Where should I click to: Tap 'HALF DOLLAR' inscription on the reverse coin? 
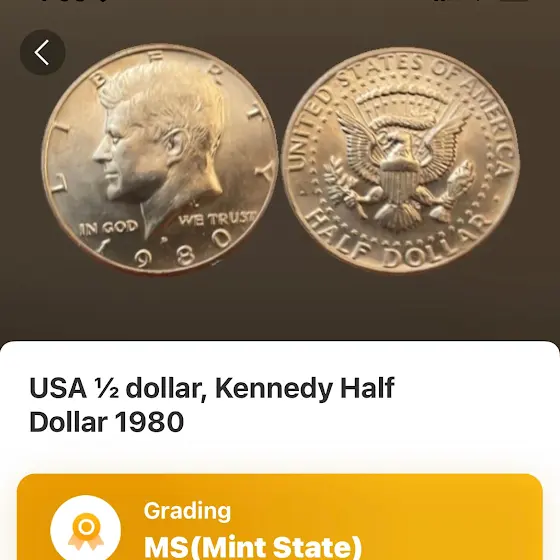398,244
